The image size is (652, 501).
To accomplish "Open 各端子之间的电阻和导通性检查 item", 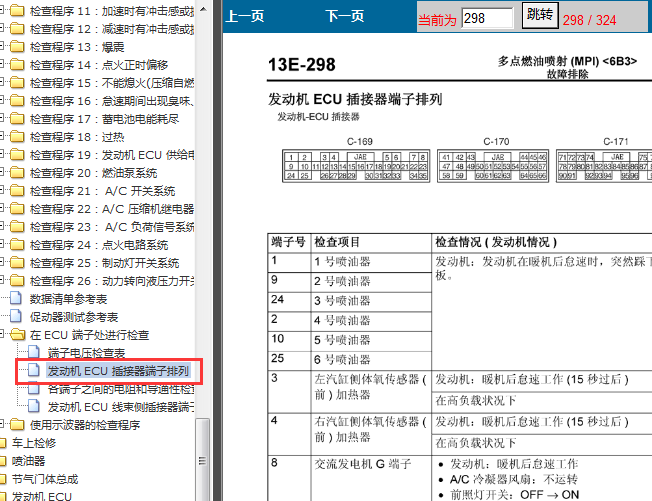I will [x=121, y=389].
